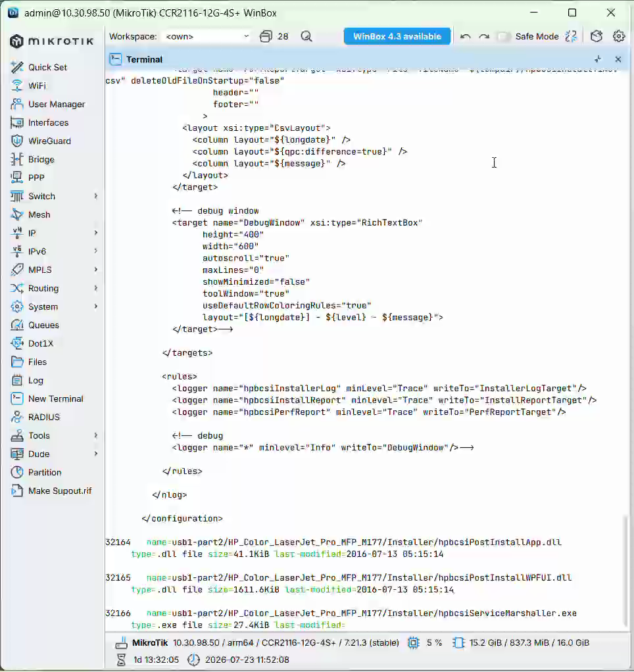
Task: Open WireGuard settings
Action: click(x=49, y=141)
